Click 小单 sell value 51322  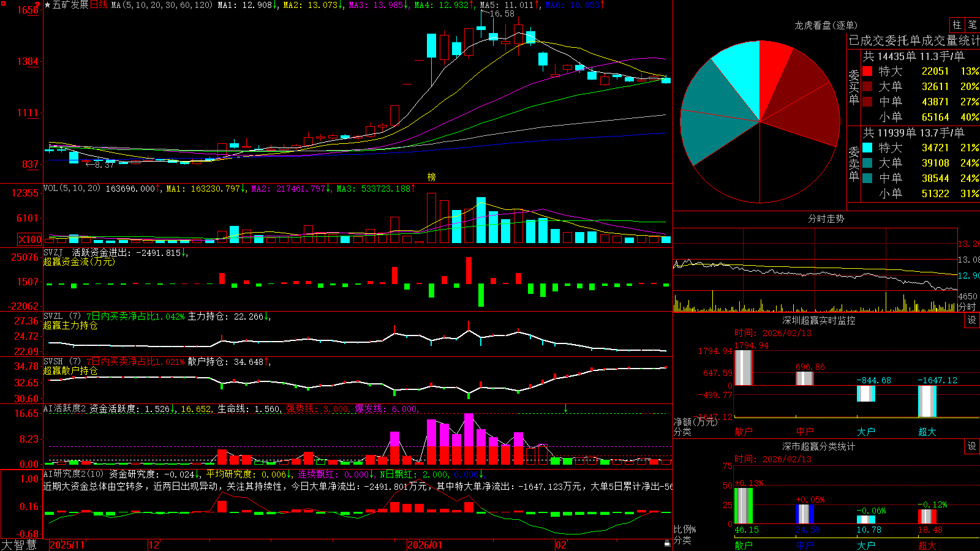point(935,193)
